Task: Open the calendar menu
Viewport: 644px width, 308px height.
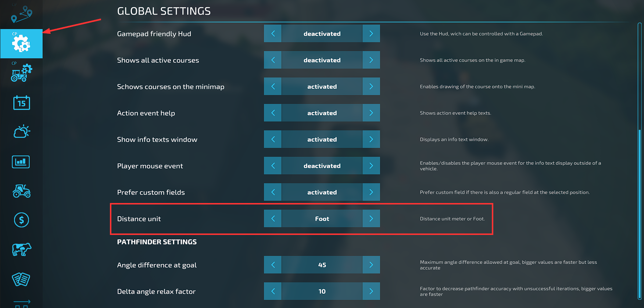Action: point(21,103)
